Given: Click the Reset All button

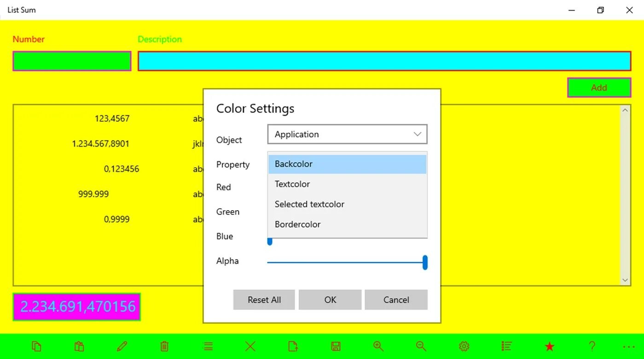Looking at the screenshot, I should [264, 300].
